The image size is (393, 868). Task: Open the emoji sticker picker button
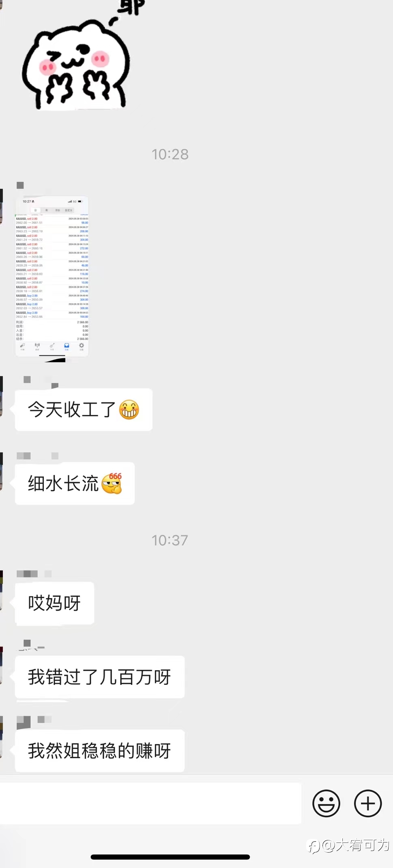tap(326, 803)
